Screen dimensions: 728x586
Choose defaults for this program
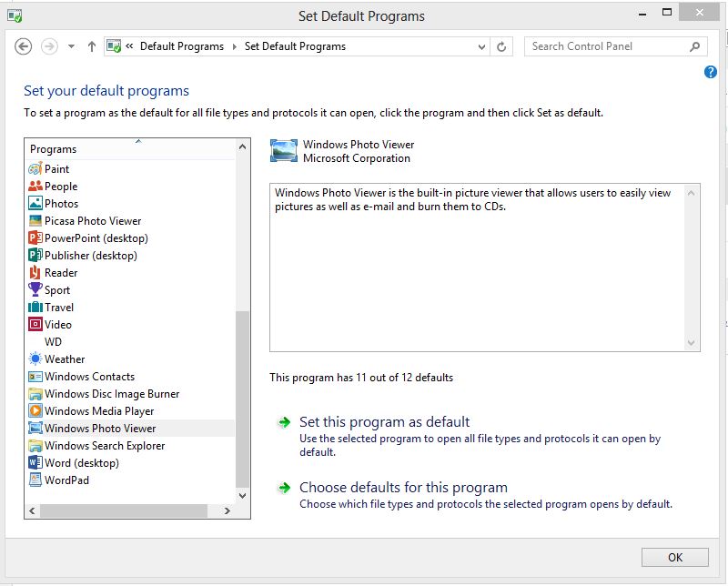click(x=403, y=487)
